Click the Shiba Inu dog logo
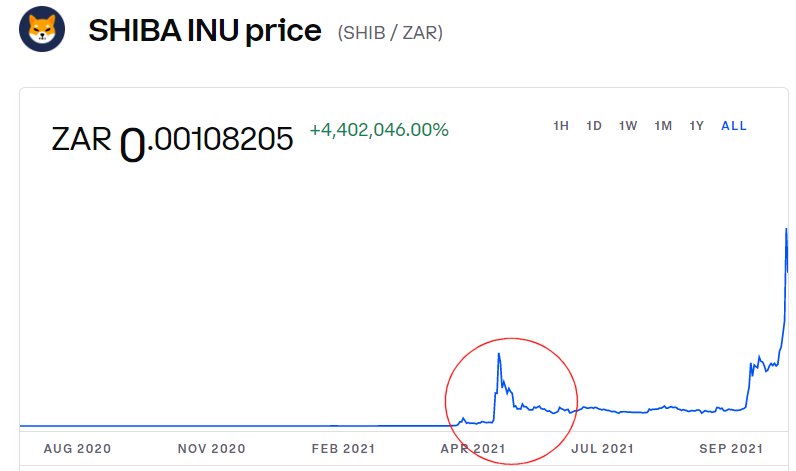 (42, 29)
